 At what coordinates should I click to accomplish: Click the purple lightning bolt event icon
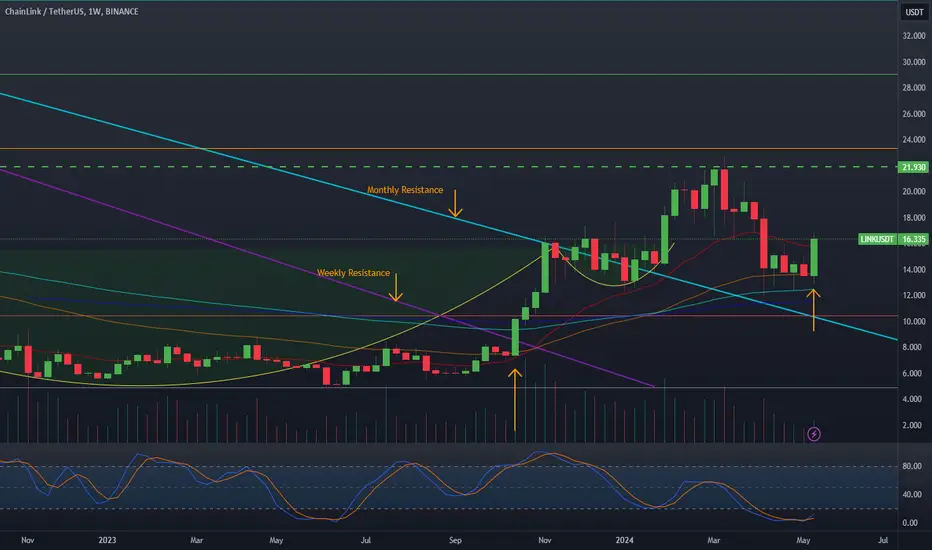(x=814, y=434)
